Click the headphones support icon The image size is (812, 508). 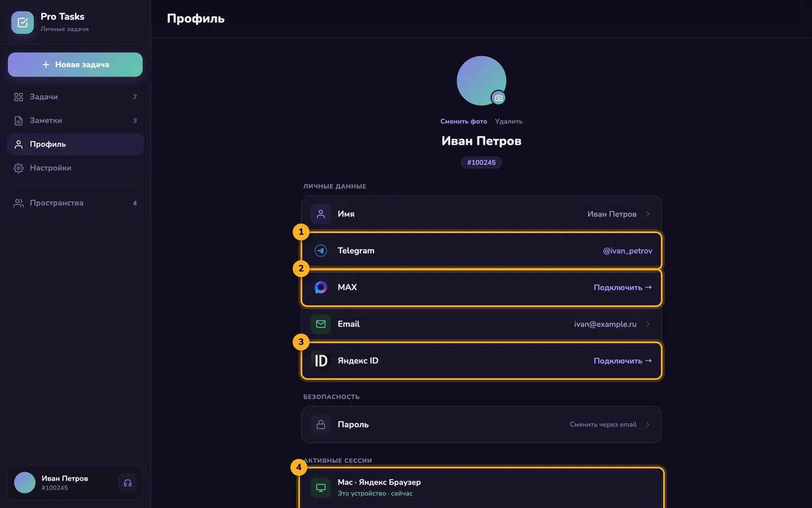coord(127,483)
